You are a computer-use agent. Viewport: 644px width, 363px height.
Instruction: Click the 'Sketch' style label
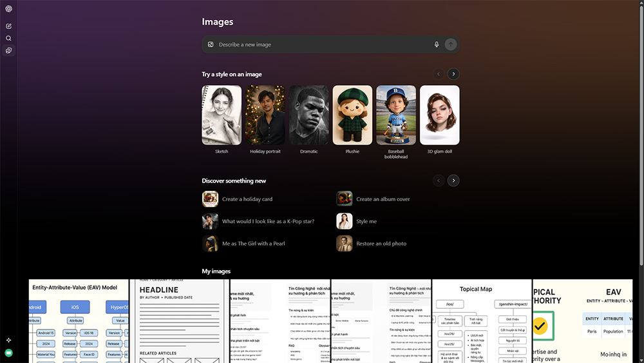point(222,152)
